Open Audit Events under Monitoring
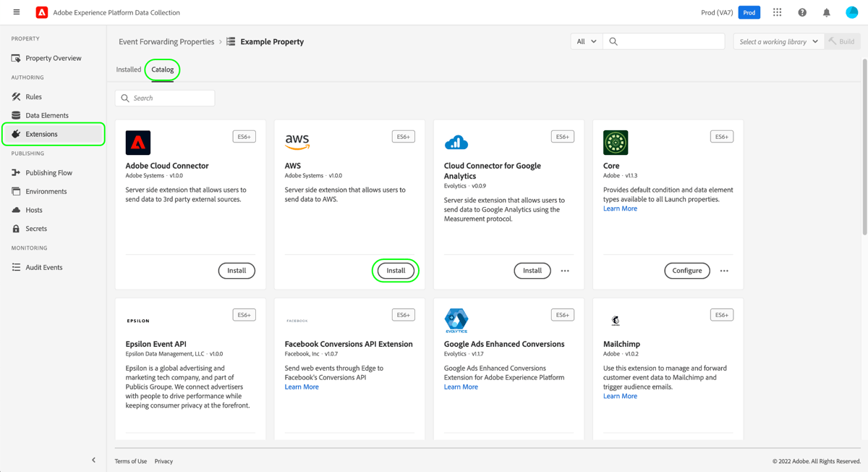 pyautogui.click(x=43, y=267)
